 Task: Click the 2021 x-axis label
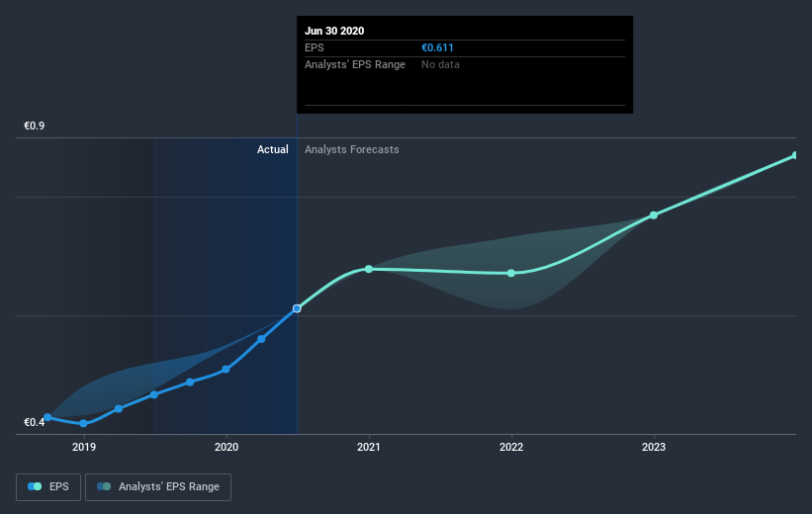click(x=369, y=447)
